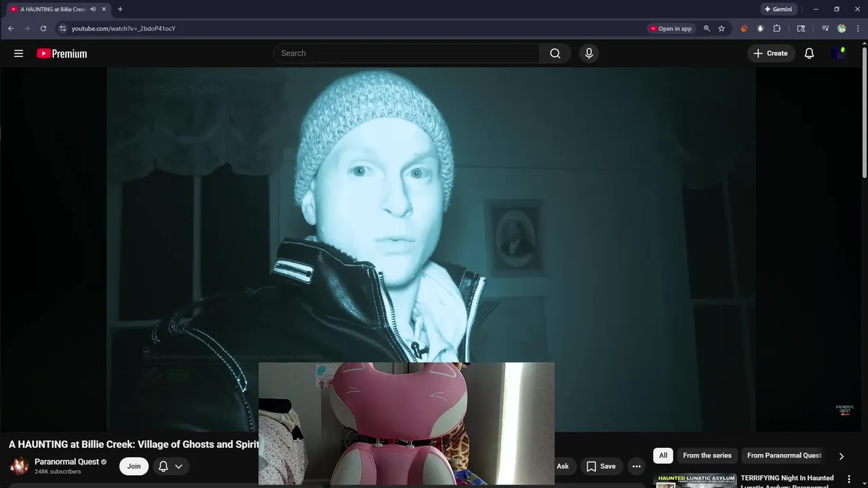868x488 pixels.
Task: Open the Paranormal Quest channel name link
Action: [66, 462]
